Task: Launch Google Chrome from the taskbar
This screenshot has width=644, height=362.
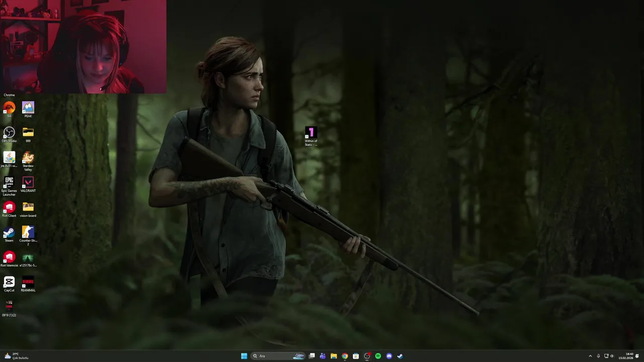Action: tap(345, 356)
